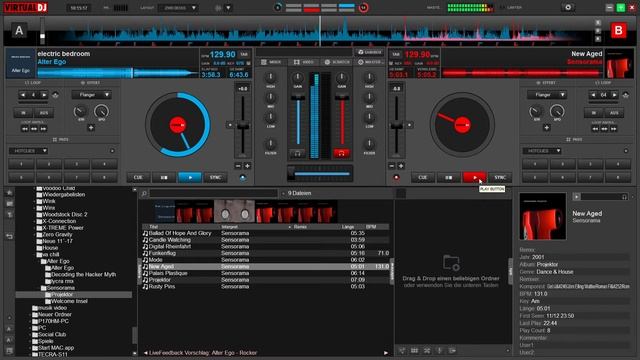
Task: Double loop length on deck B right arrow
Action: [614, 95]
